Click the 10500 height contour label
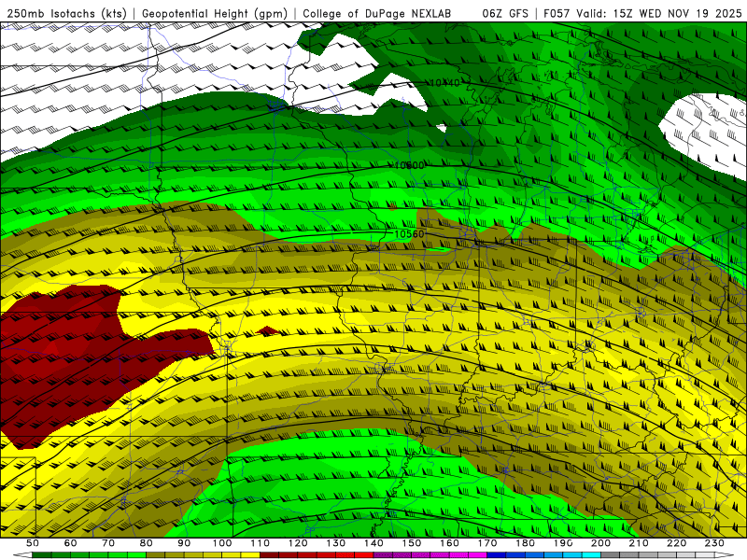Image resolution: width=747 pixels, height=560 pixels. pos(409,165)
